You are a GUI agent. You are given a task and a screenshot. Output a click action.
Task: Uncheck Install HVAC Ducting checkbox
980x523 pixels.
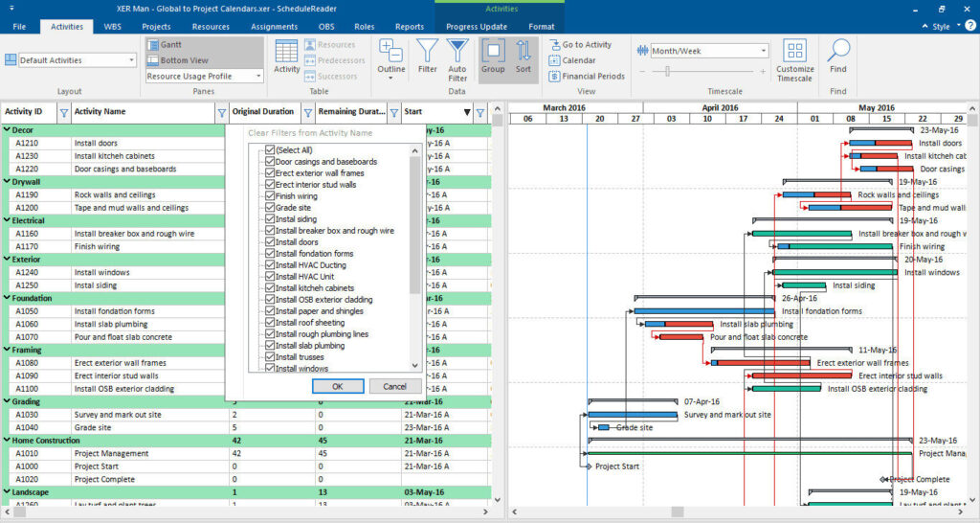[x=270, y=264]
